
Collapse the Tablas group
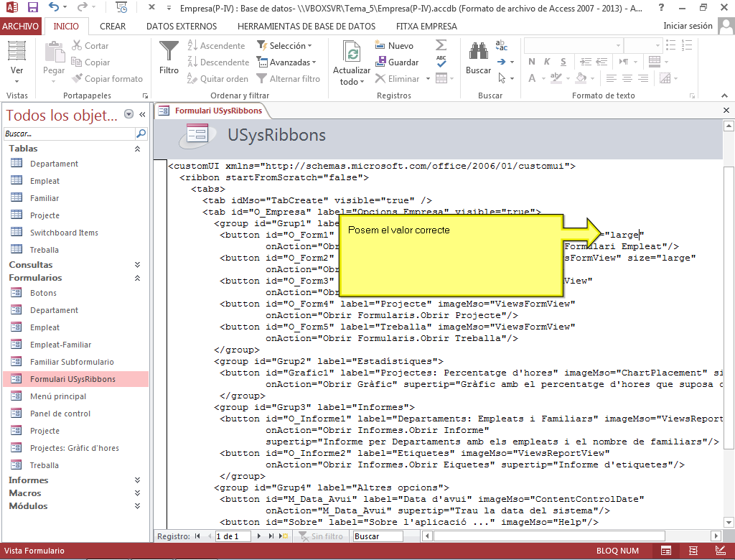pyautogui.click(x=137, y=149)
